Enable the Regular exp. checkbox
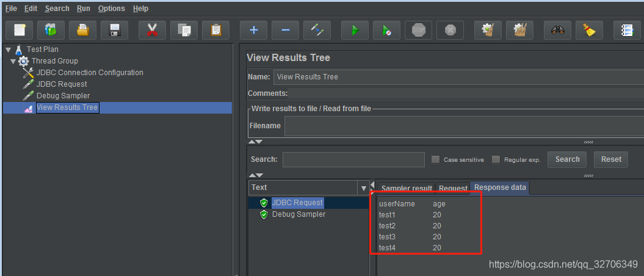Screen dimensions: 644x276 click(496, 159)
